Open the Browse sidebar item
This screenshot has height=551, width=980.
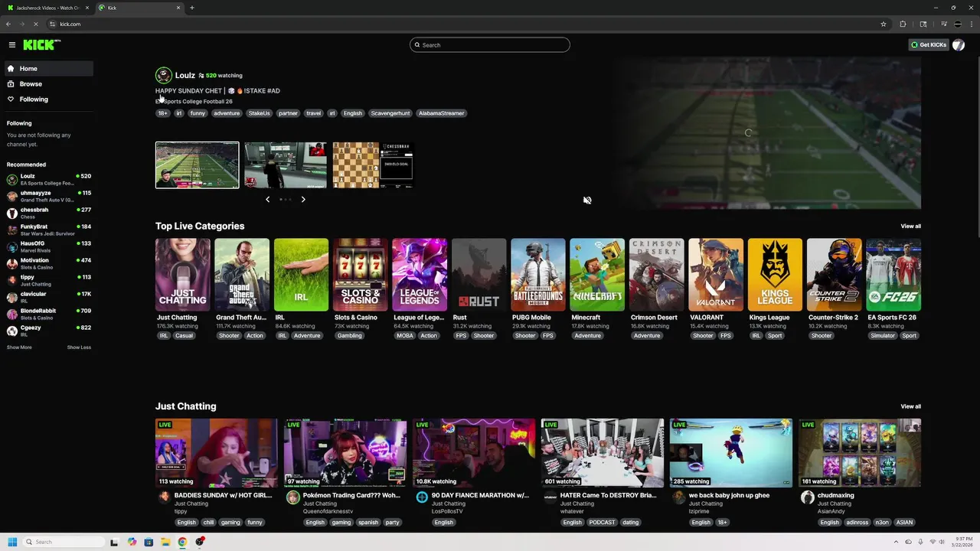pyautogui.click(x=49, y=84)
